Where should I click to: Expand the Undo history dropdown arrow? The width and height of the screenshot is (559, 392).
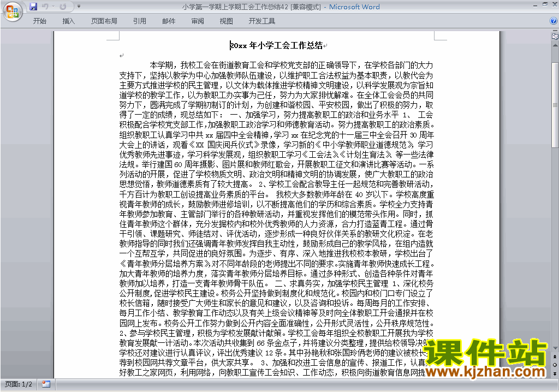53,7
